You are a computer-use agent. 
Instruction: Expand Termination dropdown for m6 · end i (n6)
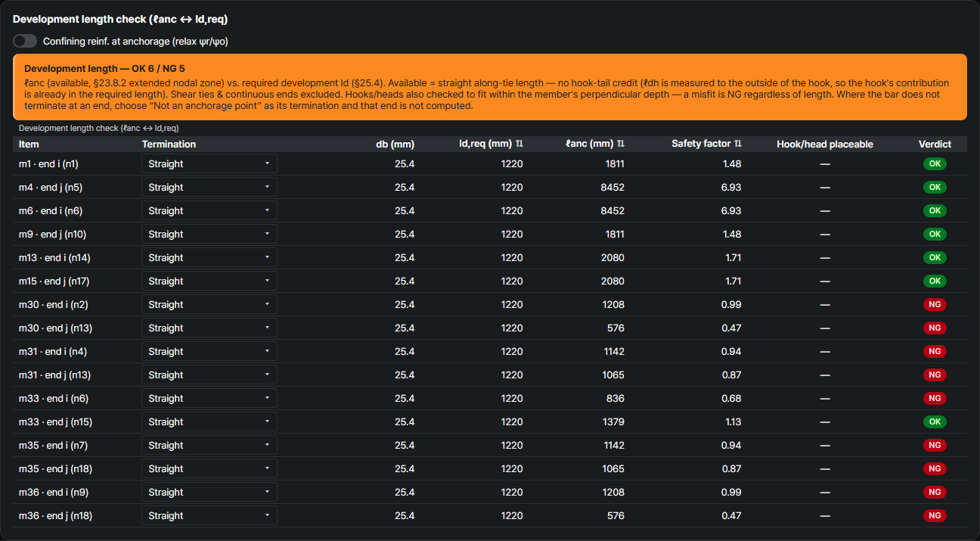(209, 210)
